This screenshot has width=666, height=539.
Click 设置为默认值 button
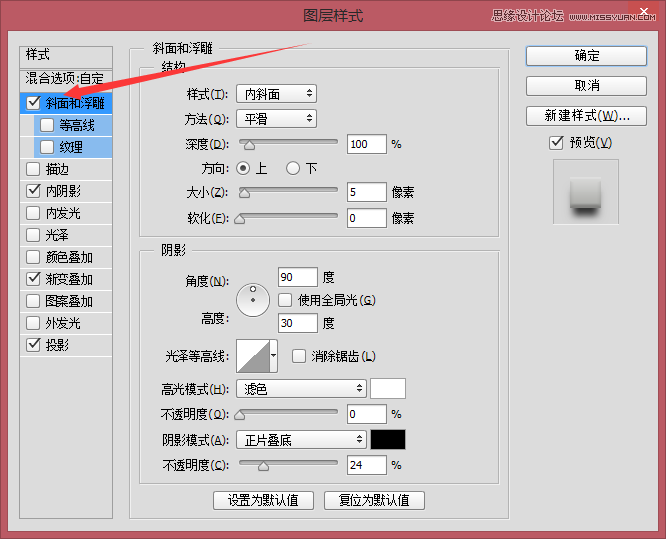(x=263, y=500)
